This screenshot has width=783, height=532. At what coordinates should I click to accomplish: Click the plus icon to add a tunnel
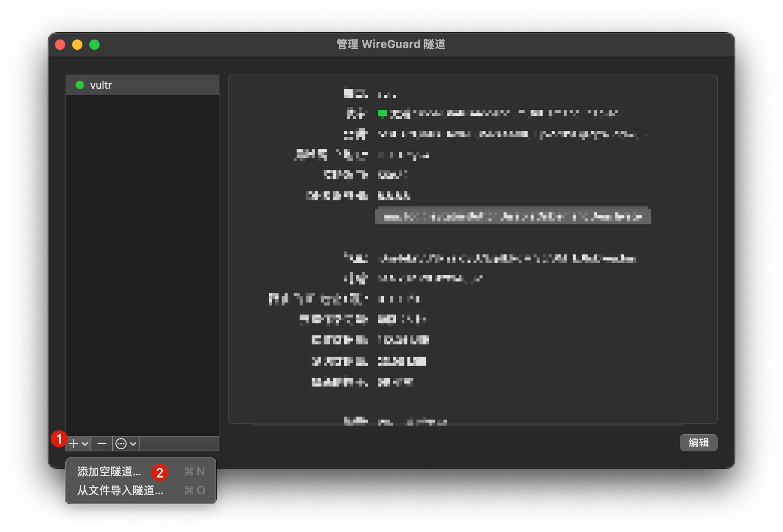tap(73, 444)
